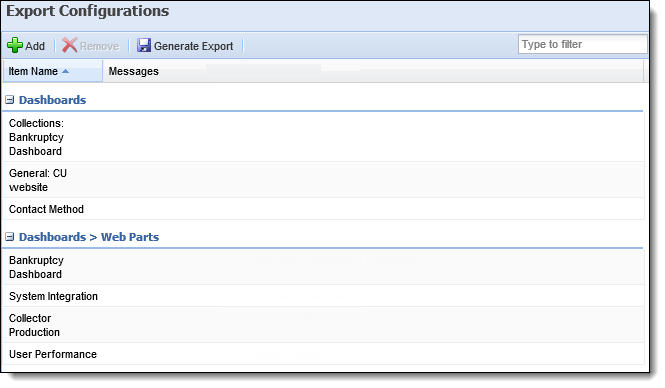Select the Contact Method row

point(323,209)
